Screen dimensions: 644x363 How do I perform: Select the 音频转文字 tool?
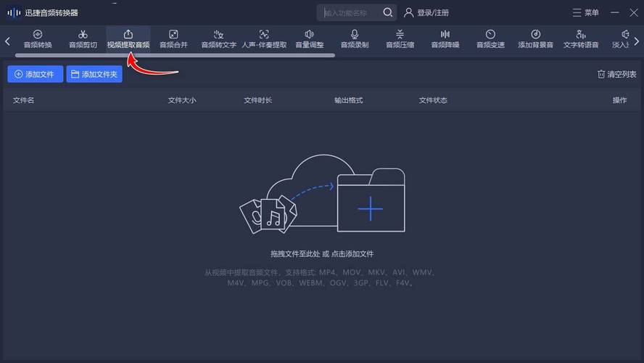218,39
